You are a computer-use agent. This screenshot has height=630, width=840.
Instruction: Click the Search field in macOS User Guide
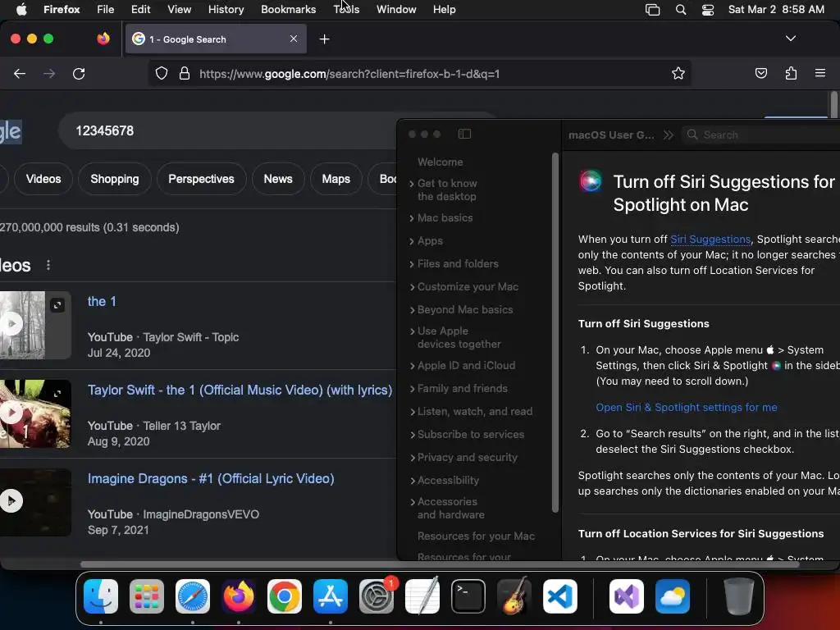[760, 135]
